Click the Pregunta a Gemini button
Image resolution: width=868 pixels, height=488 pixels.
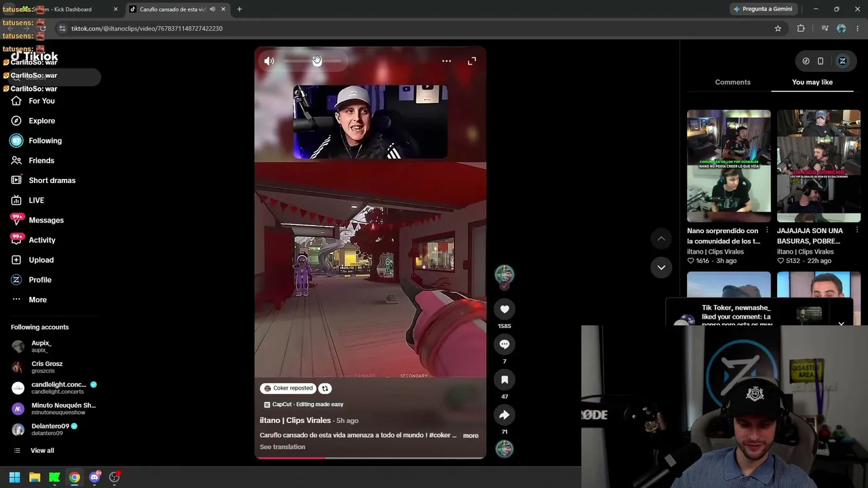pos(763,9)
